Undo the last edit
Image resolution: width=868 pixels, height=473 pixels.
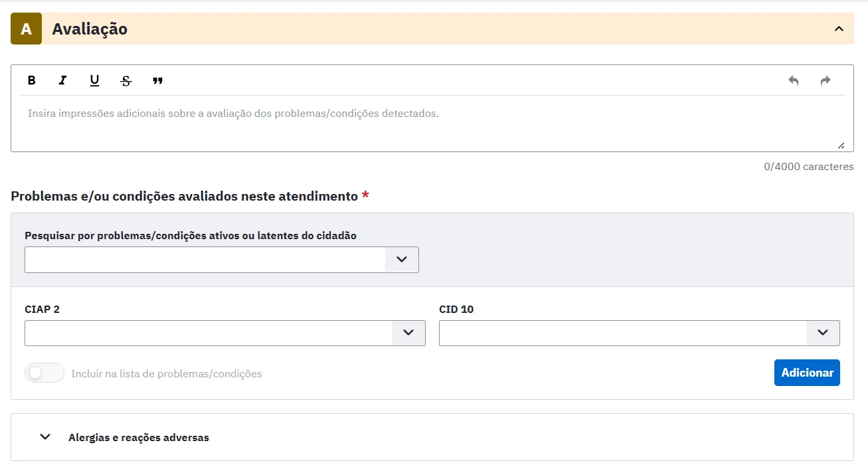click(x=793, y=80)
